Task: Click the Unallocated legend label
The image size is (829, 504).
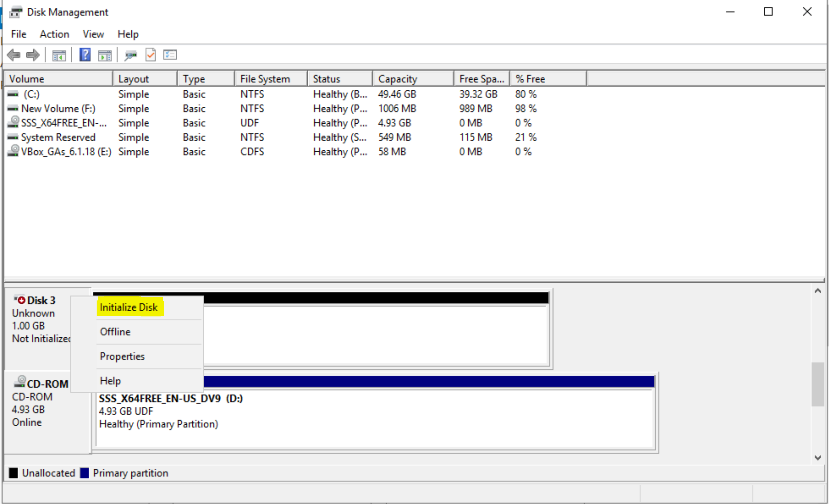Action: click(x=48, y=473)
